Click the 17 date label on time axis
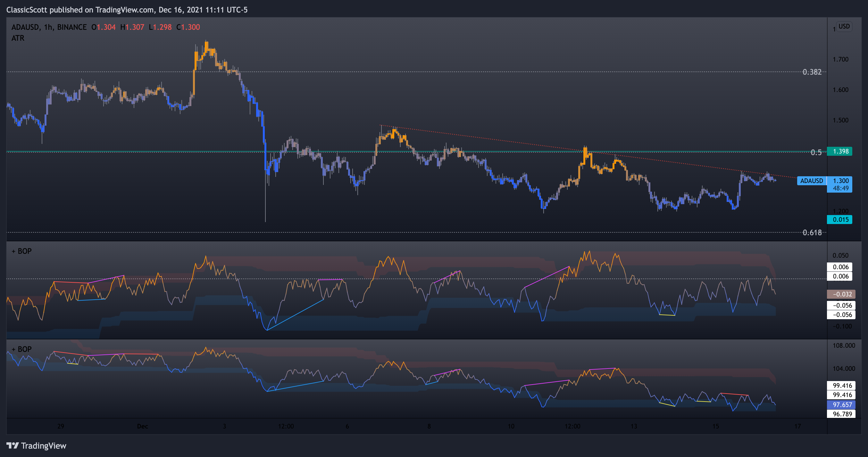868x457 pixels. [x=797, y=426]
